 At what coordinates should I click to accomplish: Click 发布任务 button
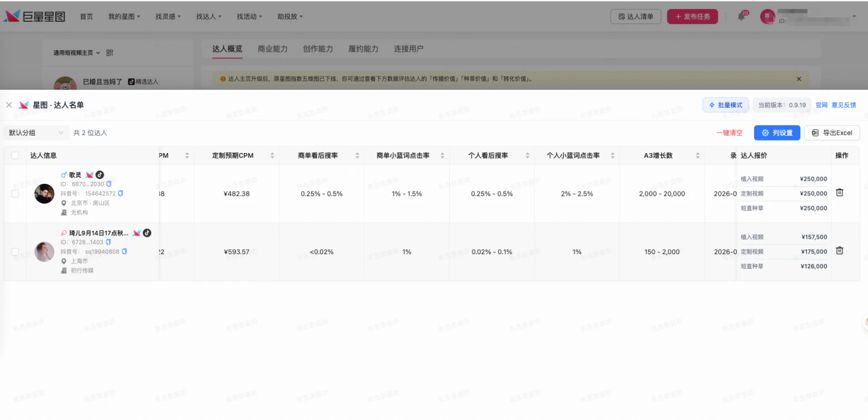(693, 17)
